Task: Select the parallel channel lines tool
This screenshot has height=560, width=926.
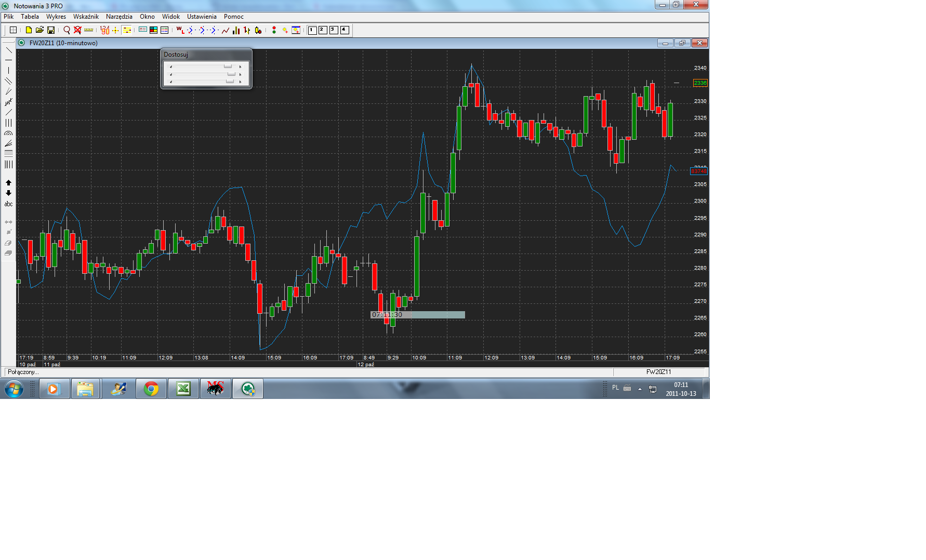Action: tap(8, 81)
